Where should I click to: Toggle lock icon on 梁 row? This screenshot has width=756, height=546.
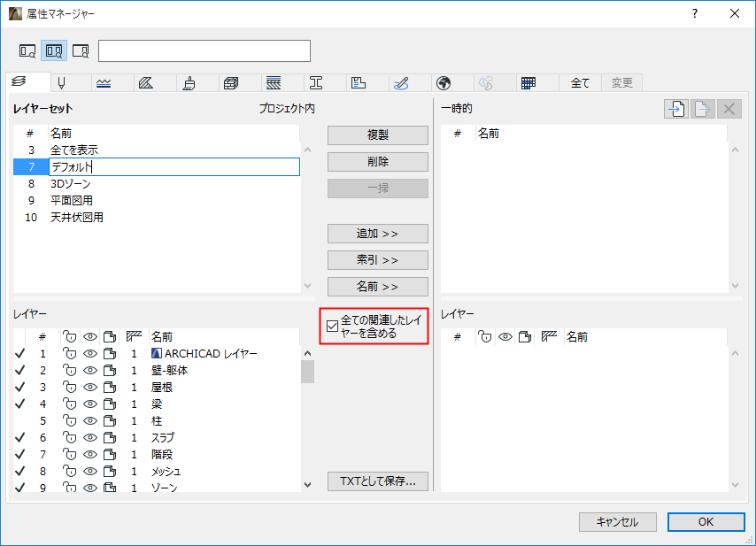(70, 404)
